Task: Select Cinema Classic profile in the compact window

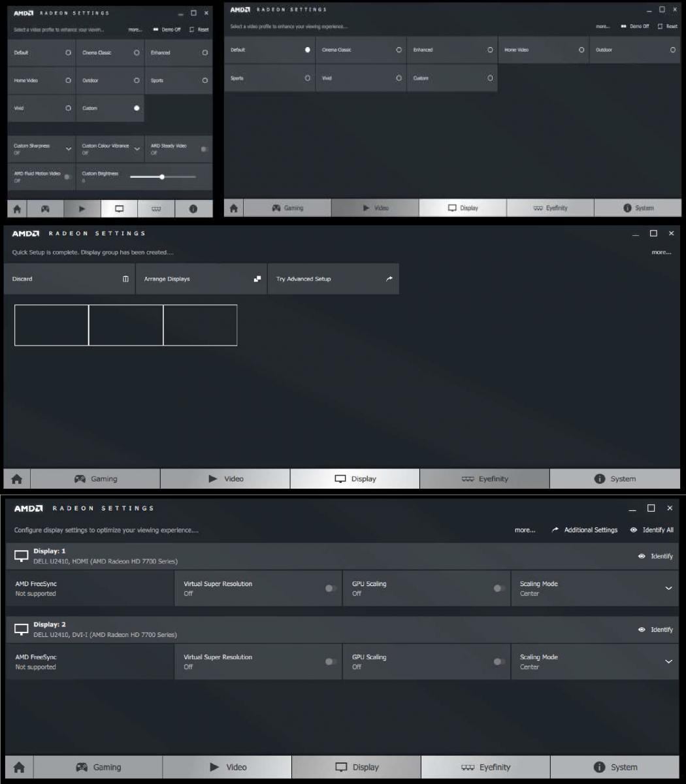Action: point(110,53)
